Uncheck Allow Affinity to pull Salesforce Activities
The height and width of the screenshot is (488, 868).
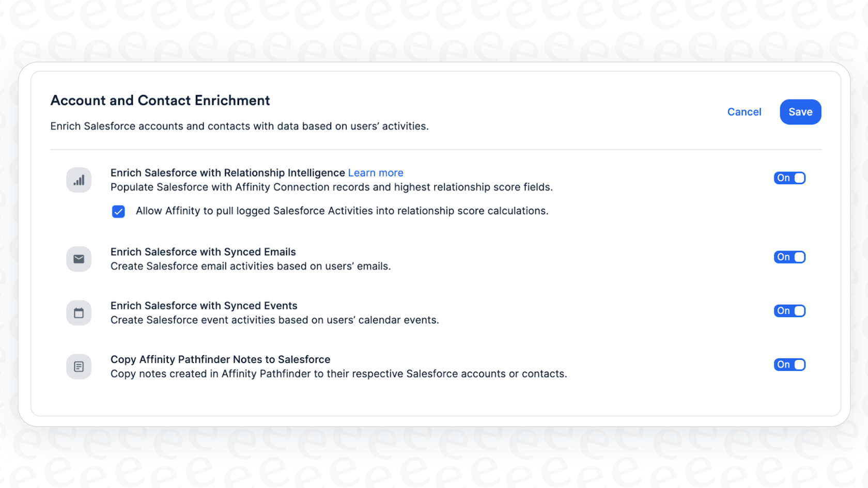click(118, 211)
